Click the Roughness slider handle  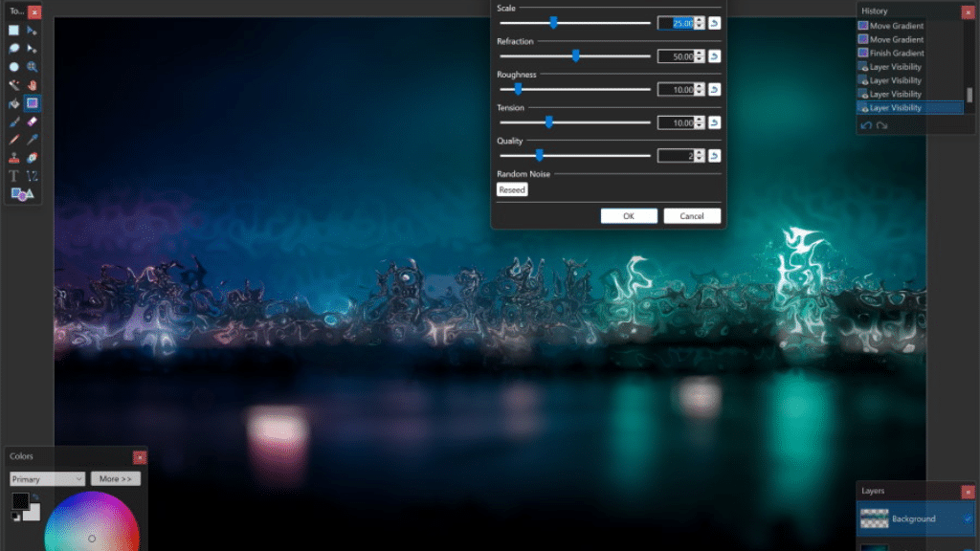(x=518, y=89)
